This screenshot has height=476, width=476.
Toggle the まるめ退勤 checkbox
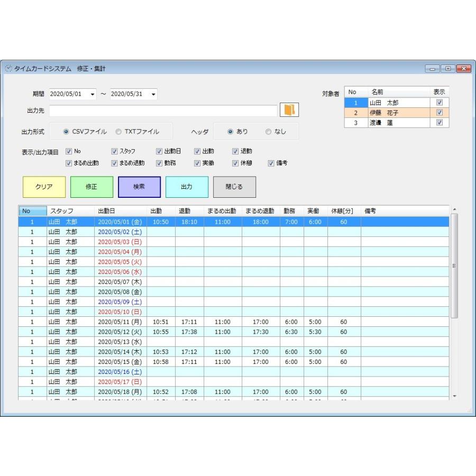[114, 163]
